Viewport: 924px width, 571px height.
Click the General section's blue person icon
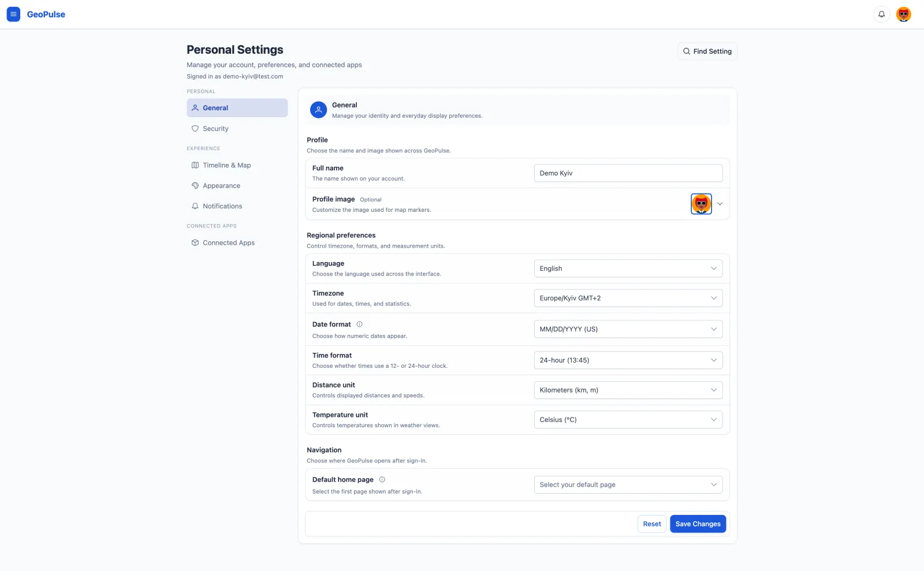click(318, 110)
